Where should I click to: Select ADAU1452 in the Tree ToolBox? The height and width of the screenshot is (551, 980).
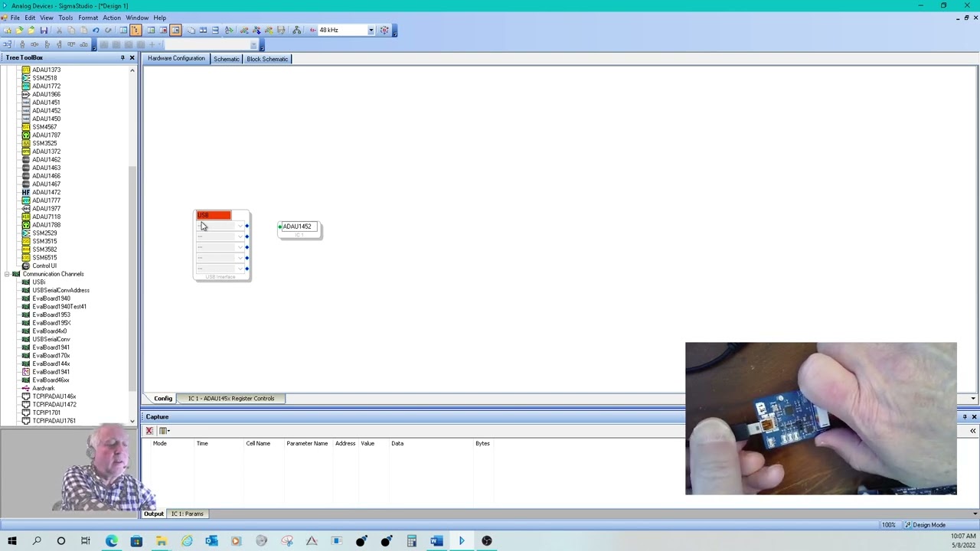pos(46,111)
